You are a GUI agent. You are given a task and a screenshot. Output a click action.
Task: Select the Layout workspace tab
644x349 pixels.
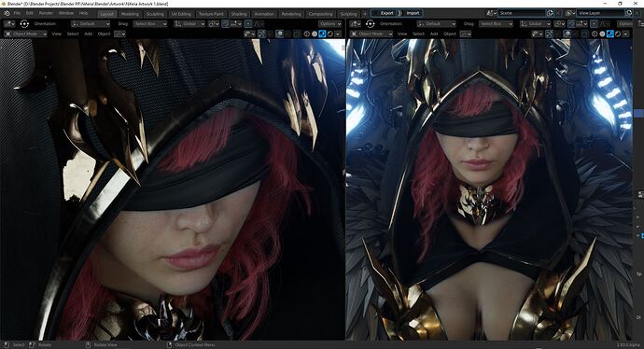click(106, 14)
